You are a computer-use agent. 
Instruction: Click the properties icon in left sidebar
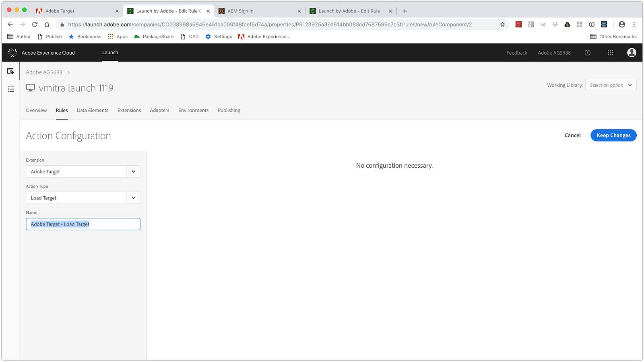[11, 71]
